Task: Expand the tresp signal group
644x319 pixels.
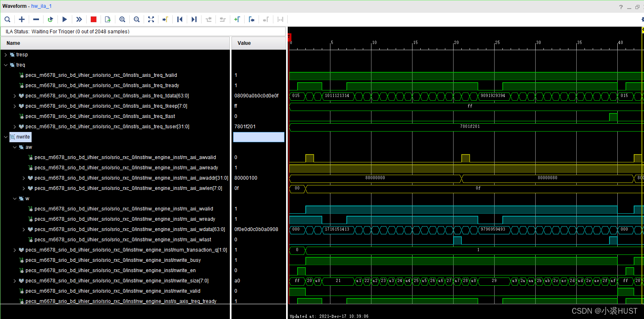Action: point(6,55)
